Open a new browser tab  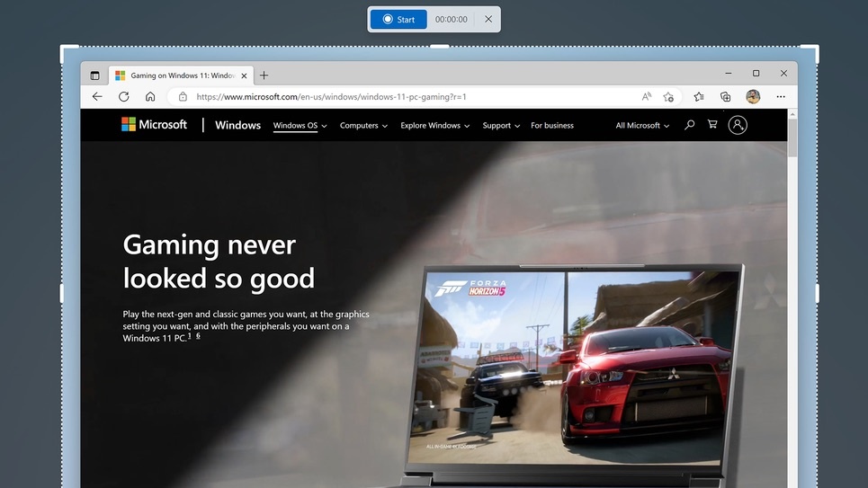pyautogui.click(x=264, y=75)
